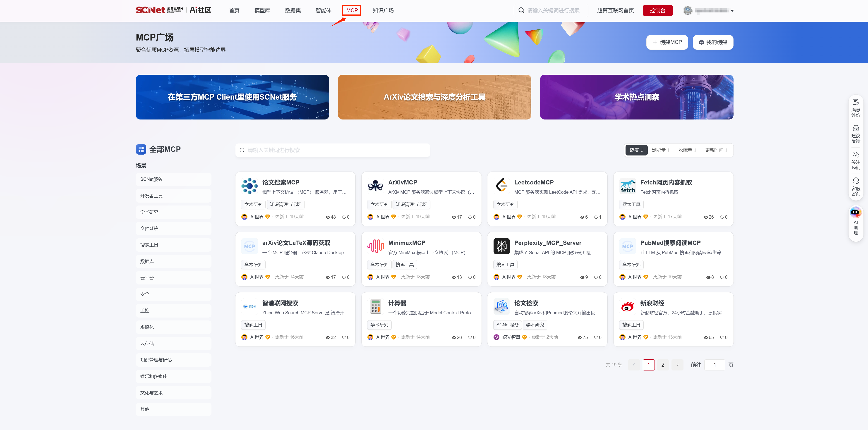Click the MCP keyword search field
The width and height of the screenshot is (868, 430).
coord(333,150)
